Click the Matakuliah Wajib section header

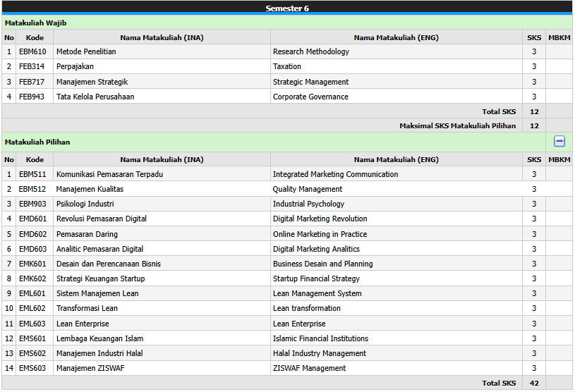(36, 23)
